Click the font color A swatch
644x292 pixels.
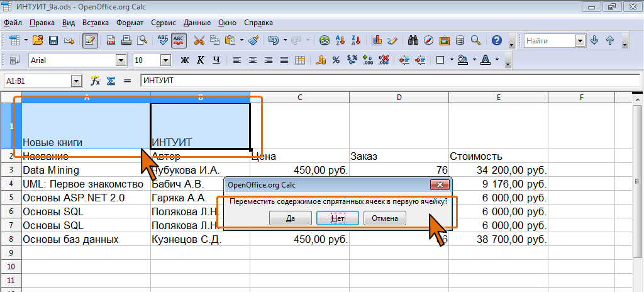coord(486,60)
